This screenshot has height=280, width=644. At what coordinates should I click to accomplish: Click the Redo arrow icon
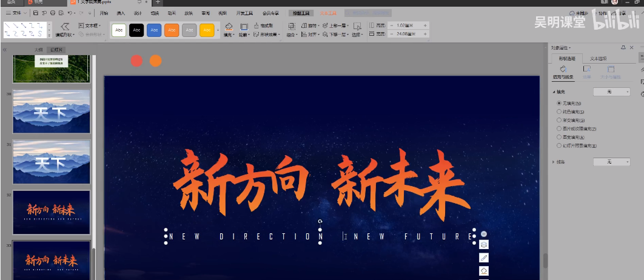point(82,13)
